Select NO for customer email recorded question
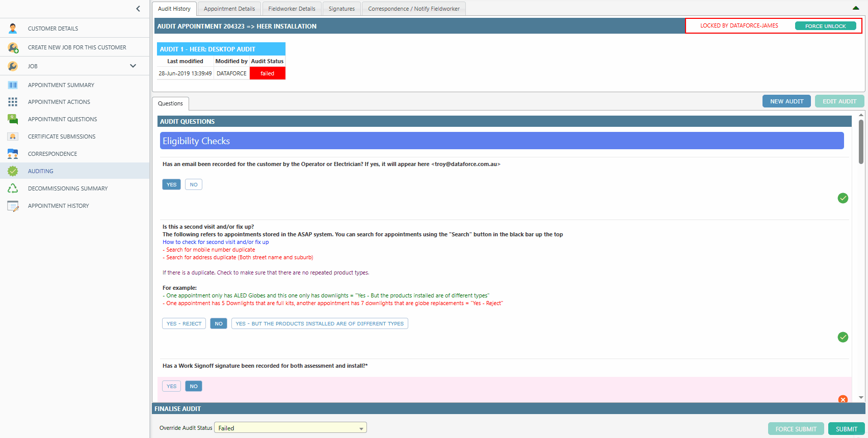This screenshot has width=868, height=438. (194, 184)
